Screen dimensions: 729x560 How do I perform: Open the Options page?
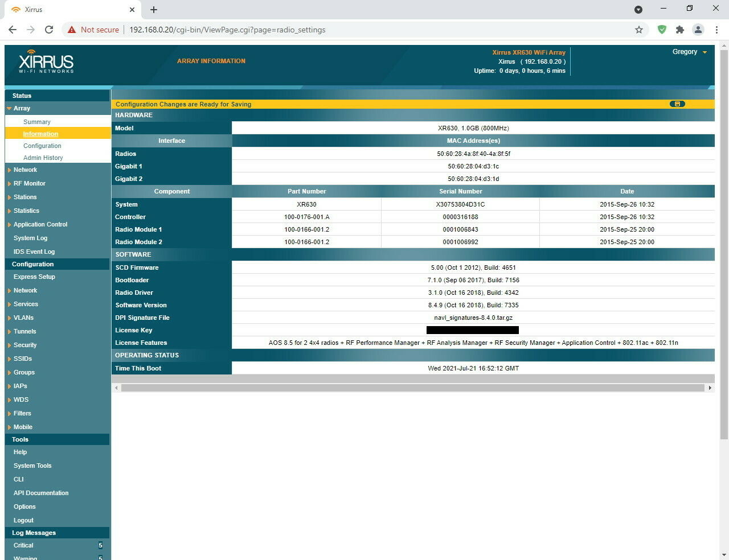click(24, 507)
